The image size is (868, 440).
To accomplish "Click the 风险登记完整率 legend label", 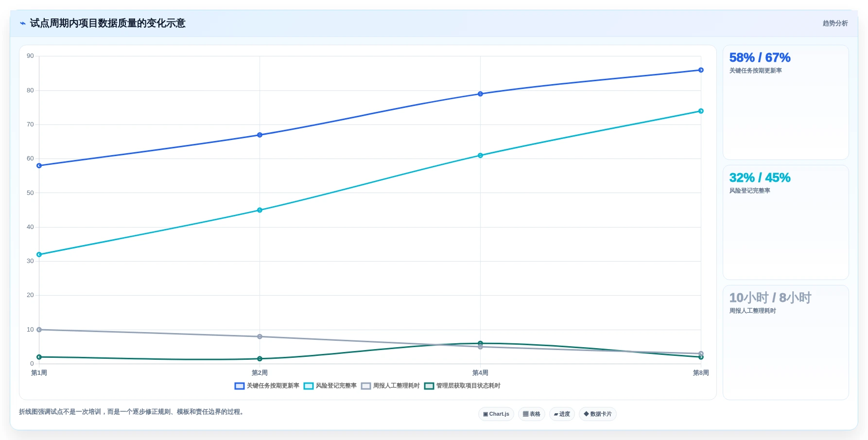I will tap(336, 386).
